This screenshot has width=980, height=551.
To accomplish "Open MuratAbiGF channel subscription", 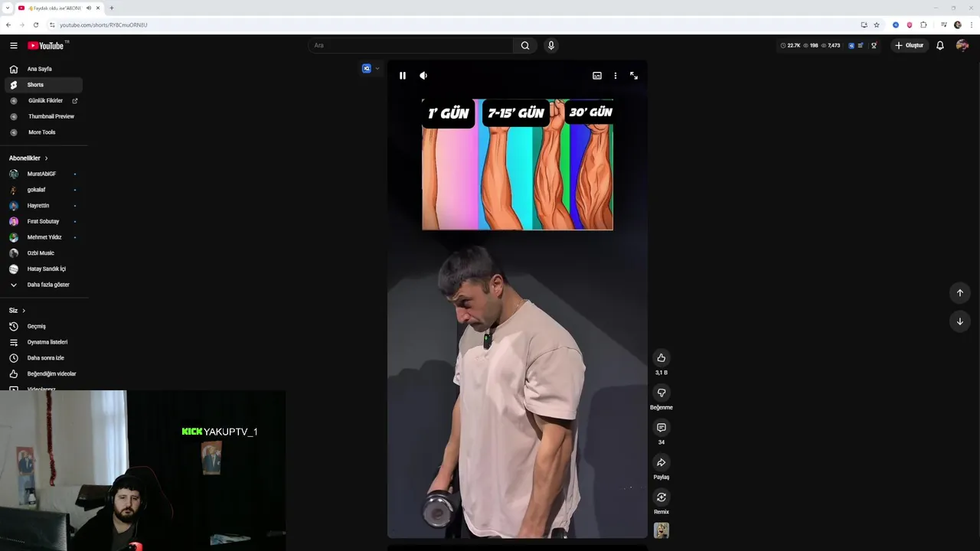I will pyautogui.click(x=44, y=174).
